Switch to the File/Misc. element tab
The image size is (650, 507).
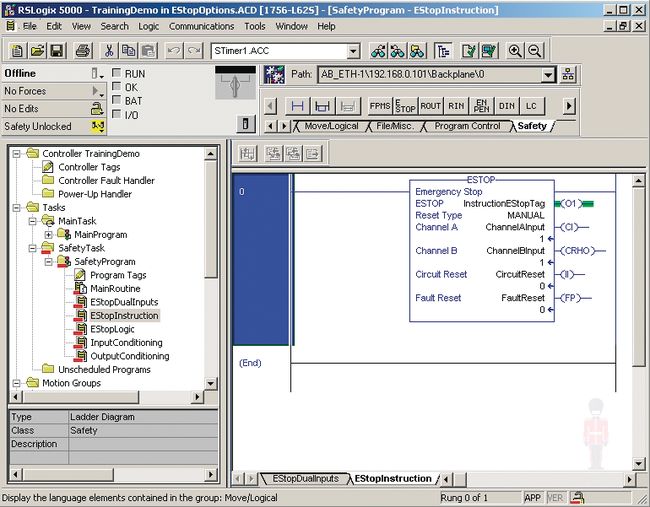pyautogui.click(x=395, y=126)
